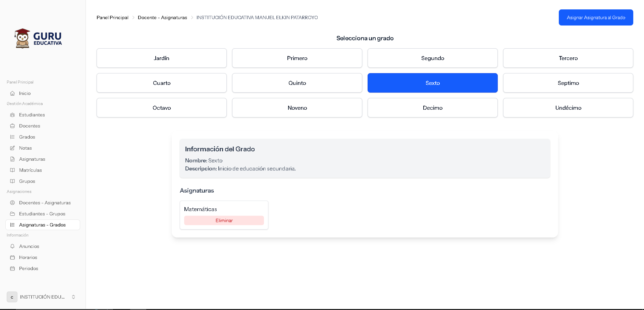
Task: Open the institution account menu avatar
Action: click(x=12, y=297)
